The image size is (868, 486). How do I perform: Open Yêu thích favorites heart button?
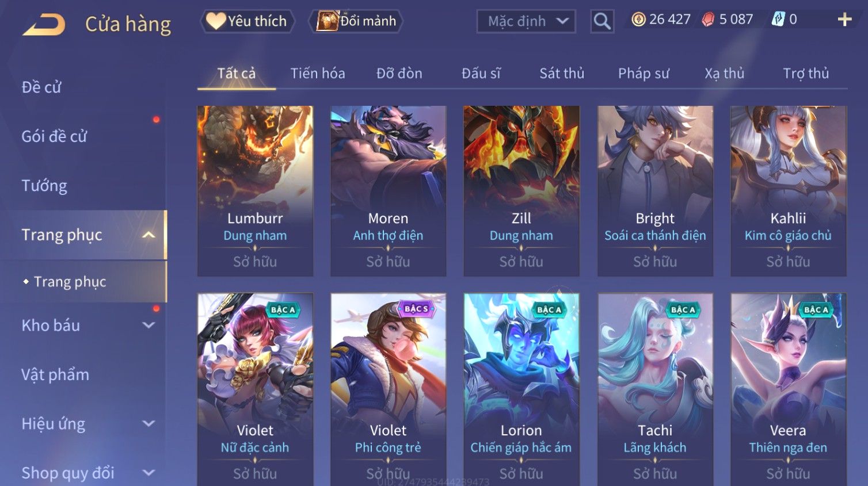(248, 21)
